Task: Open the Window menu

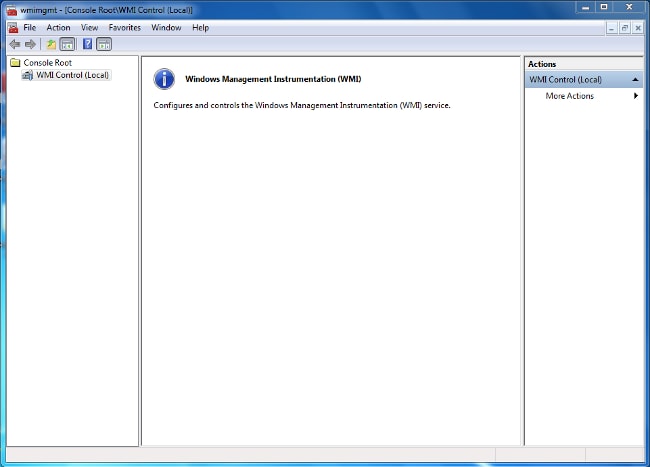Action: point(166,28)
